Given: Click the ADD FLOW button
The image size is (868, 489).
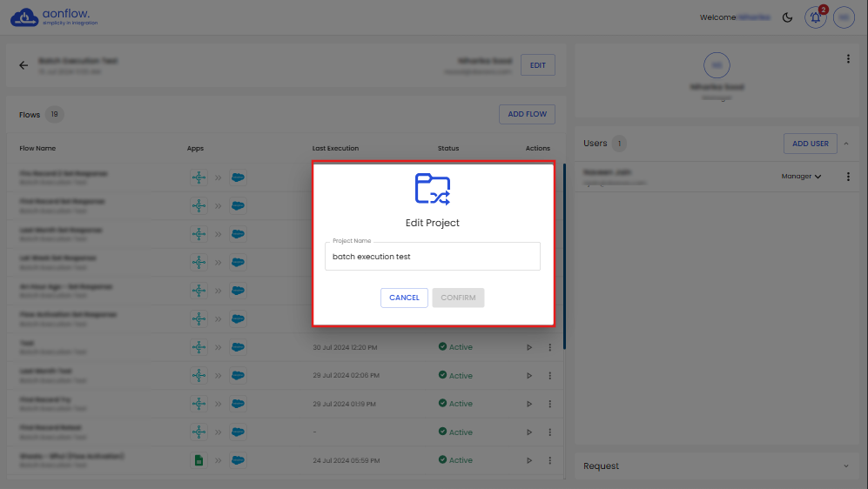Looking at the screenshot, I should 527,114.
